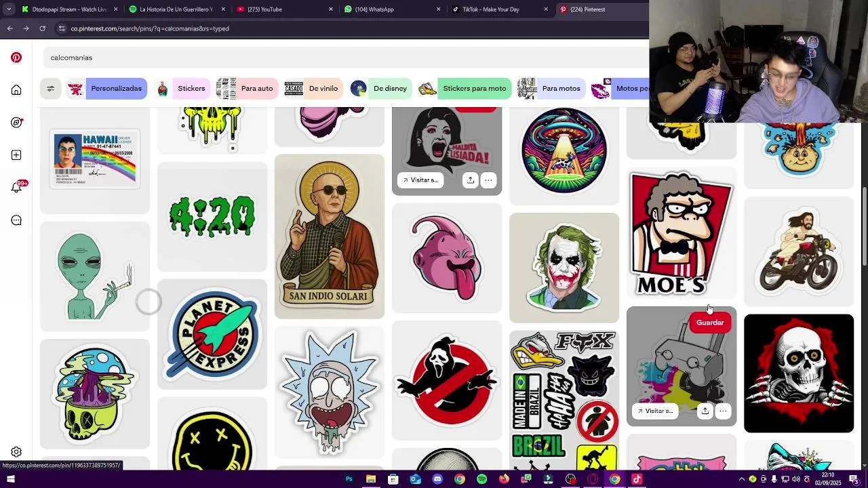This screenshot has width=868, height=488.
Task: Open the green 4:20 sticker pin
Action: (x=212, y=216)
